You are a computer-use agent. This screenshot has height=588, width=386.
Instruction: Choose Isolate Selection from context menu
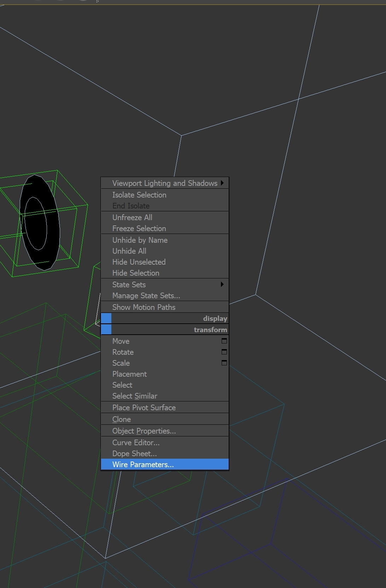tap(165, 195)
